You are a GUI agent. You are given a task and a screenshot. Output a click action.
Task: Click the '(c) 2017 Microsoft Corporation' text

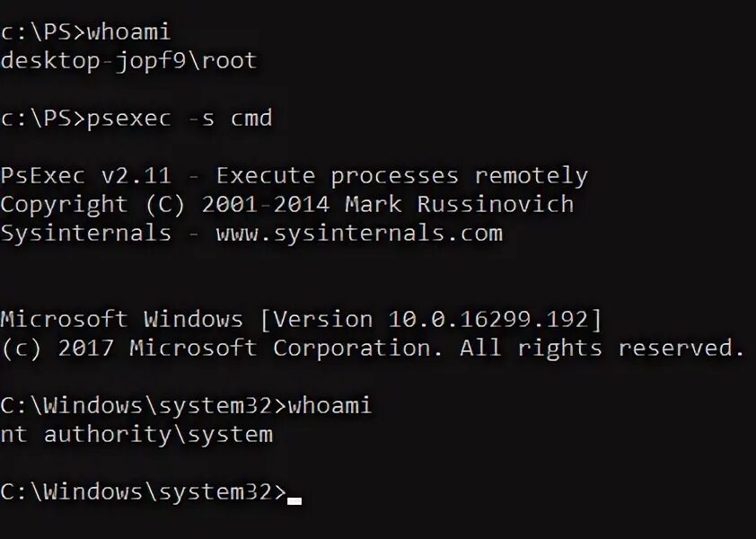point(223,349)
